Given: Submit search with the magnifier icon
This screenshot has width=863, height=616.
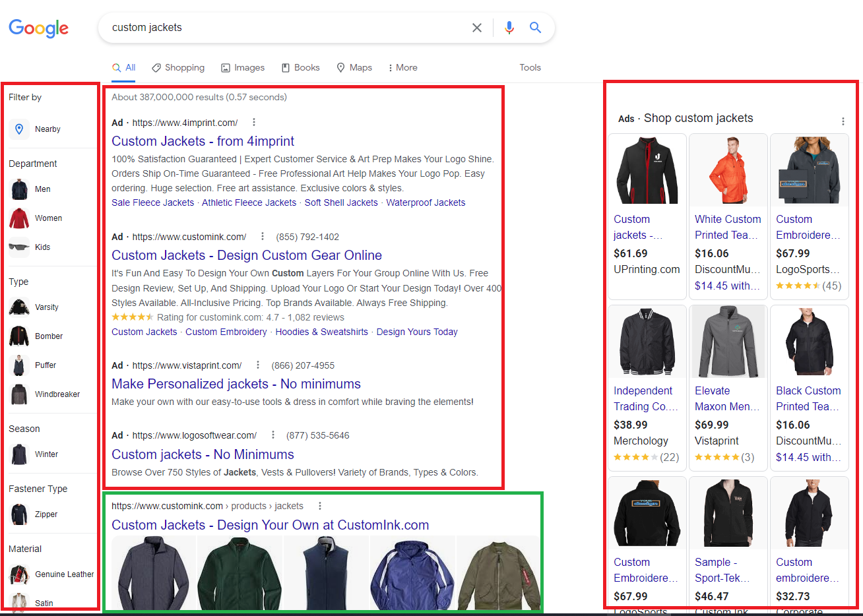Looking at the screenshot, I should coord(535,28).
